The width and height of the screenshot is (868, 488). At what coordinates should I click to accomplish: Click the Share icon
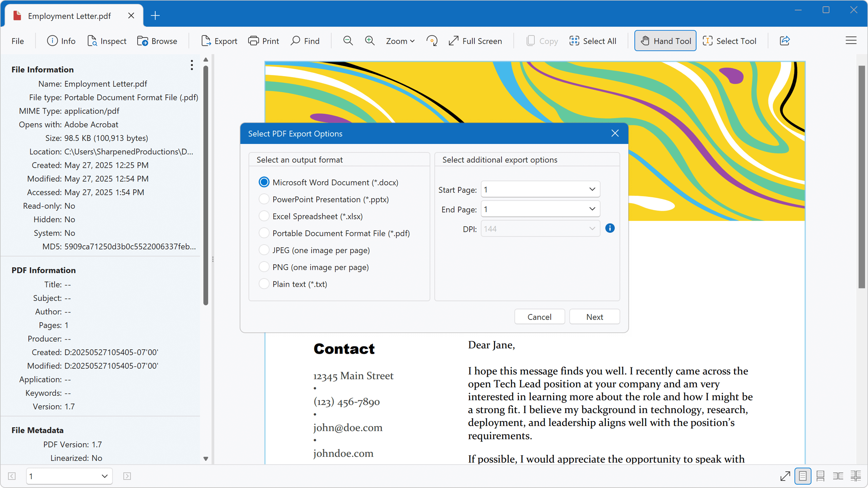(x=785, y=40)
